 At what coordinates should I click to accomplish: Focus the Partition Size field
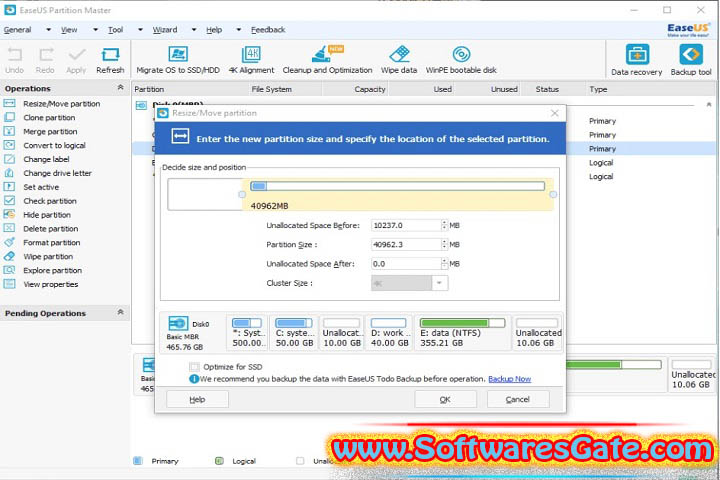coord(406,244)
